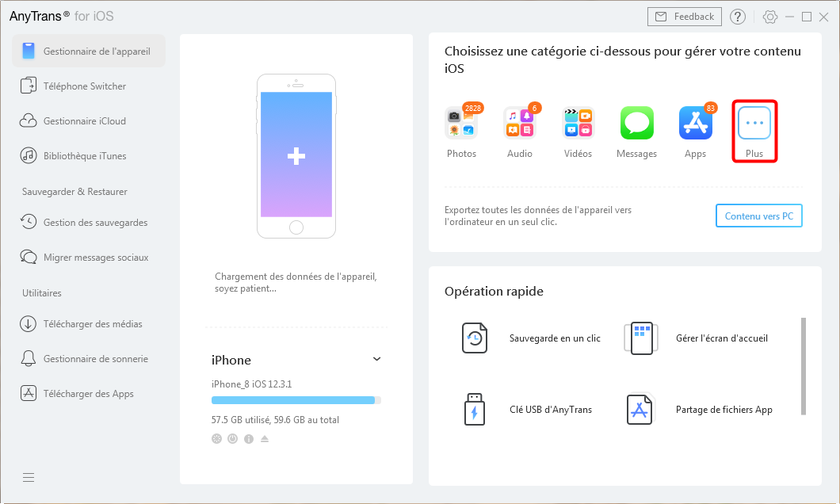Image resolution: width=840 pixels, height=504 pixels.
Task: Click the device power-off icon
Action: coord(232,439)
